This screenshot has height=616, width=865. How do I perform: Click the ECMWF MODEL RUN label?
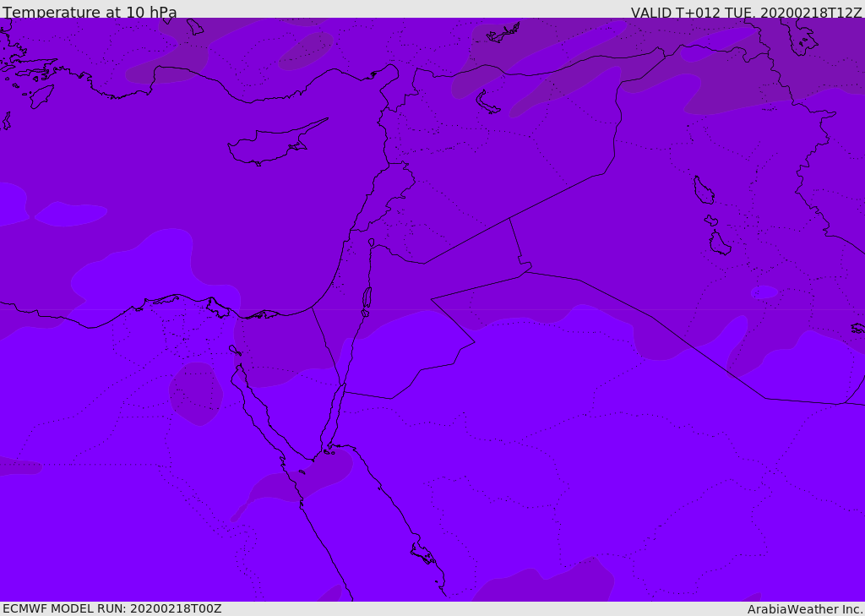tap(112, 608)
